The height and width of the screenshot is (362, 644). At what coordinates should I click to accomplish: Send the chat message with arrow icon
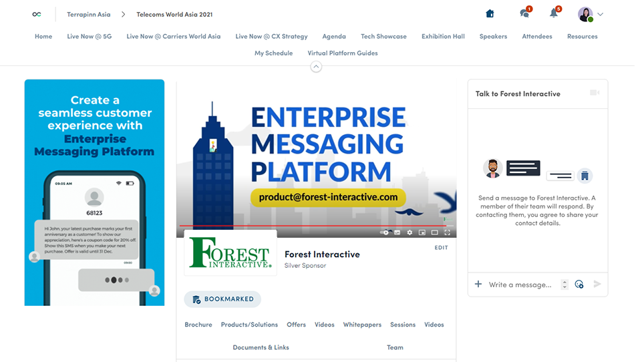click(x=597, y=284)
